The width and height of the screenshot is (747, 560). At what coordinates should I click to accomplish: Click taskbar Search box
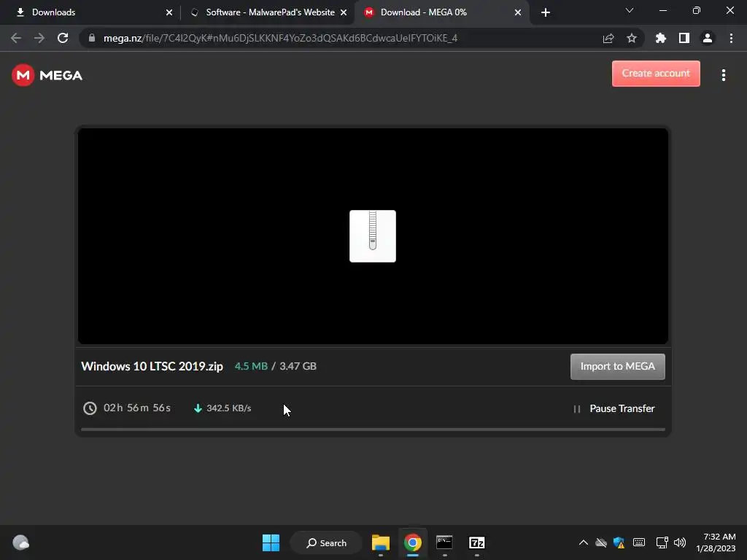[327, 542]
